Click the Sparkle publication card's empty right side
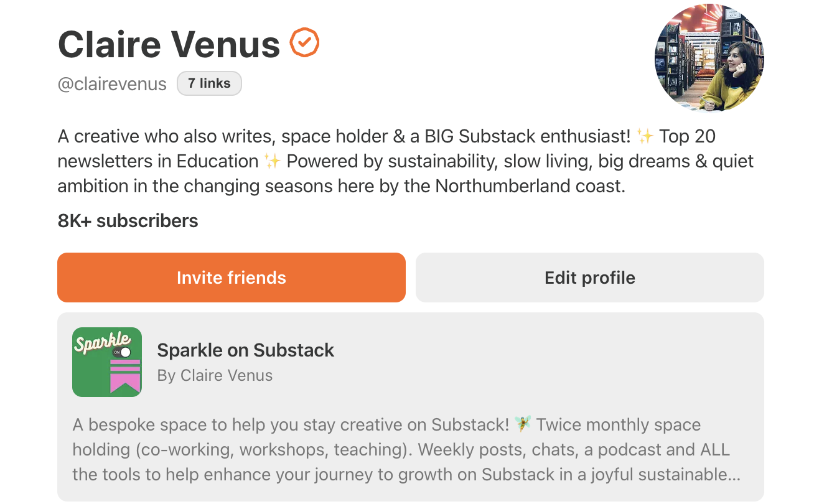 pyautogui.click(x=560, y=362)
